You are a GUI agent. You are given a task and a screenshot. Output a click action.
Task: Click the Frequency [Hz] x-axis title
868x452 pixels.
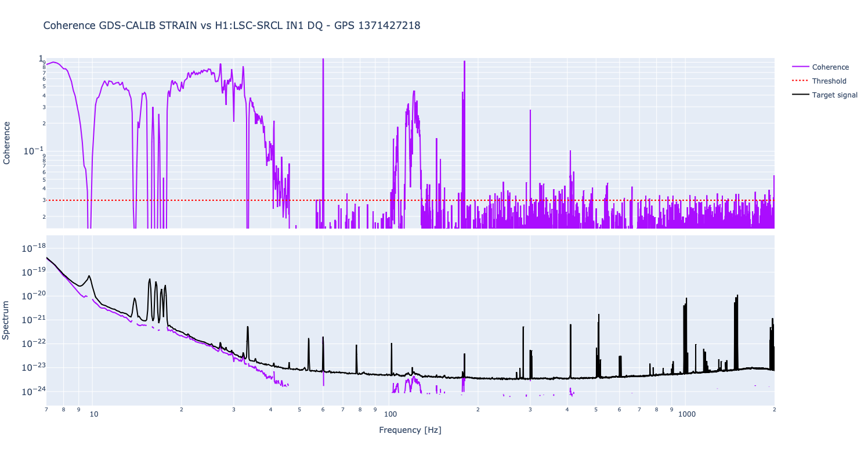(410, 430)
